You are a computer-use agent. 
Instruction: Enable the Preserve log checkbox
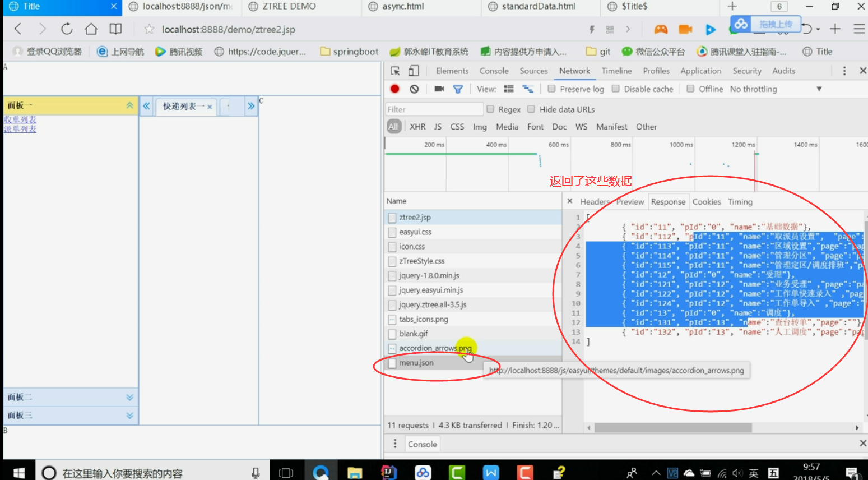coord(551,89)
